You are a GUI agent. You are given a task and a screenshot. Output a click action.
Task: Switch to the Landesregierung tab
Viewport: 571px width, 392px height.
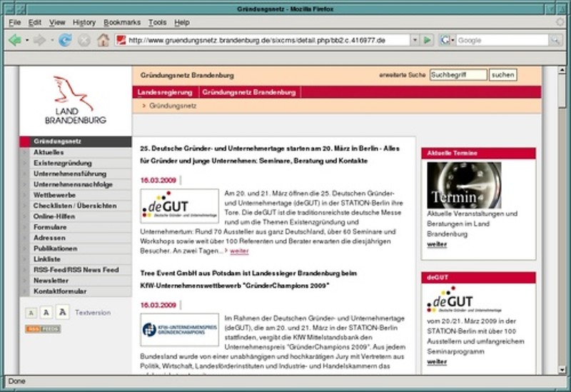165,93
